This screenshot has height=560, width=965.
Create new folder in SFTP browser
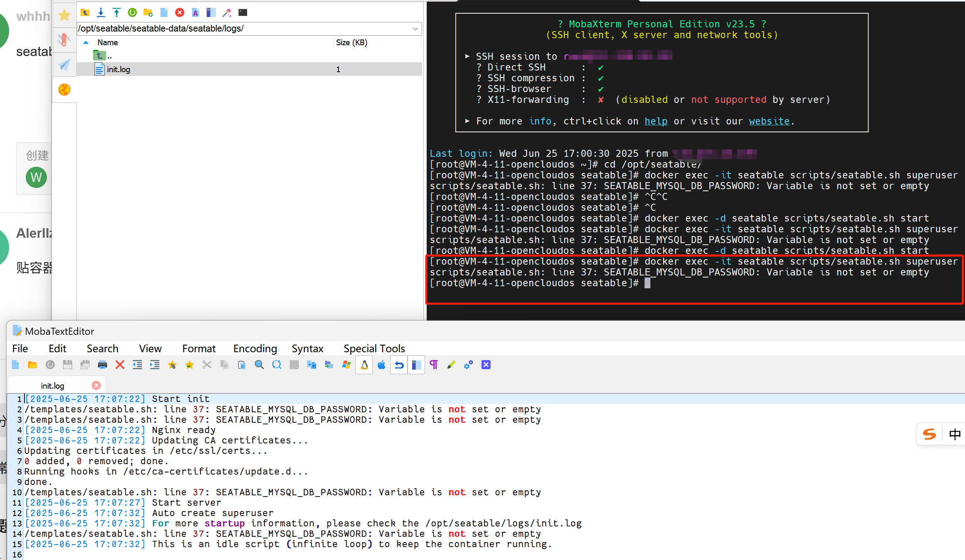point(148,12)
